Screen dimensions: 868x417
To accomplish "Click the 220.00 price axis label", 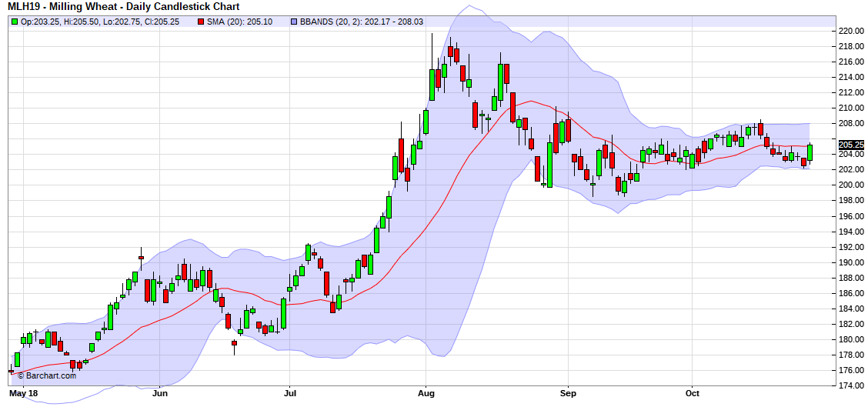I will [852, 31].
